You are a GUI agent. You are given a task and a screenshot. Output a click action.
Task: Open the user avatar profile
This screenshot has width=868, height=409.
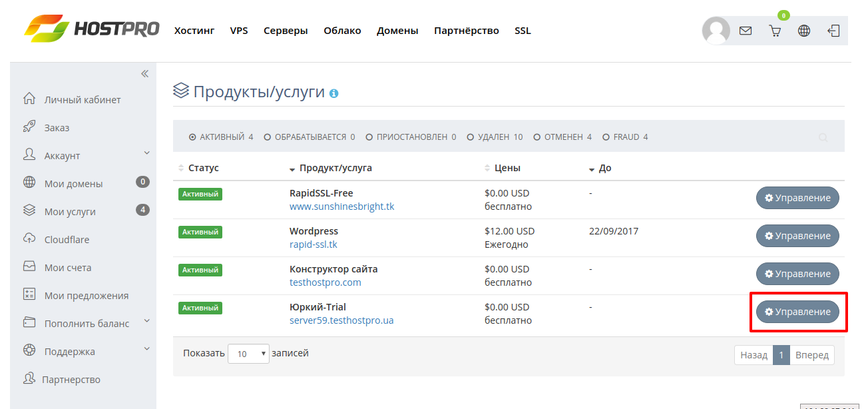(x=716, y=31)
